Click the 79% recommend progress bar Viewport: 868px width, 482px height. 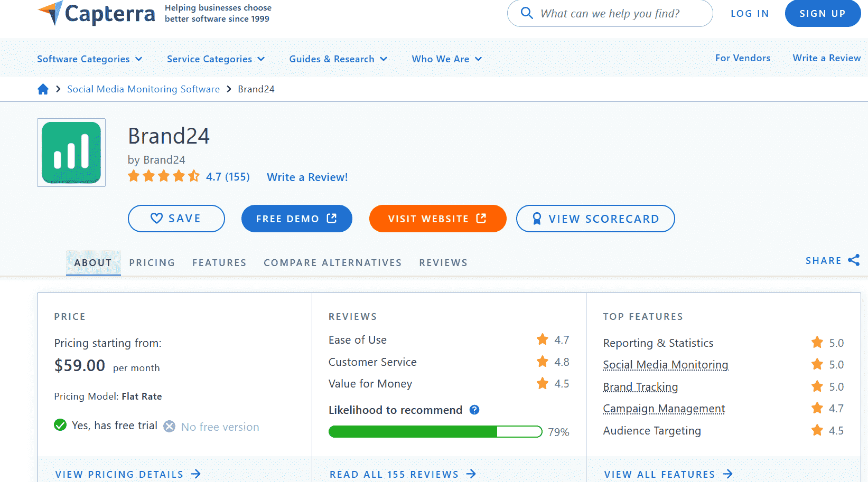[435, 431]
